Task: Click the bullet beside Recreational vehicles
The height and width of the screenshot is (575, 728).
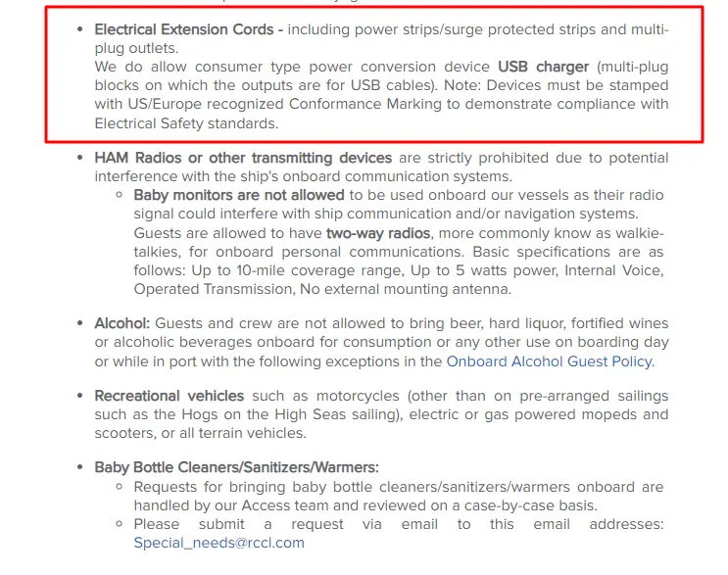Action: (x=80, y=396)
